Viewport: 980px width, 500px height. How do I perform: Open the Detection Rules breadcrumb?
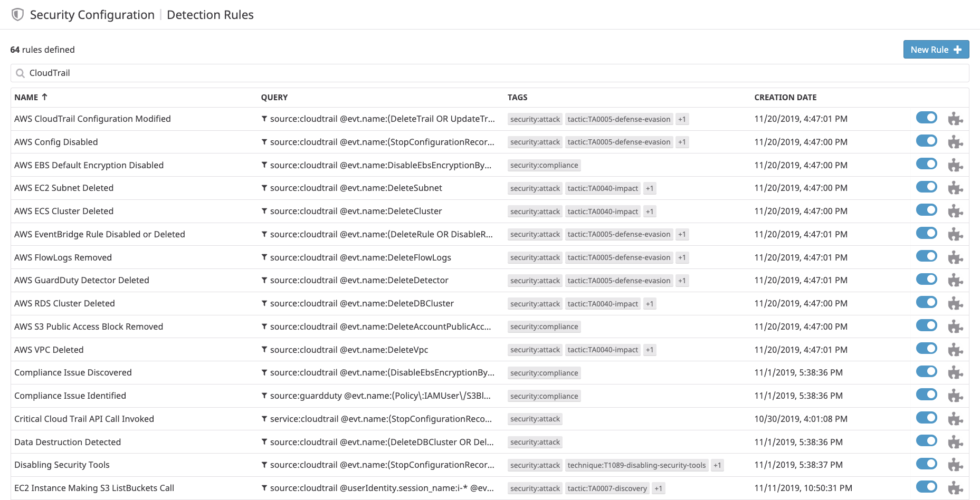click(x=210, y=15)
